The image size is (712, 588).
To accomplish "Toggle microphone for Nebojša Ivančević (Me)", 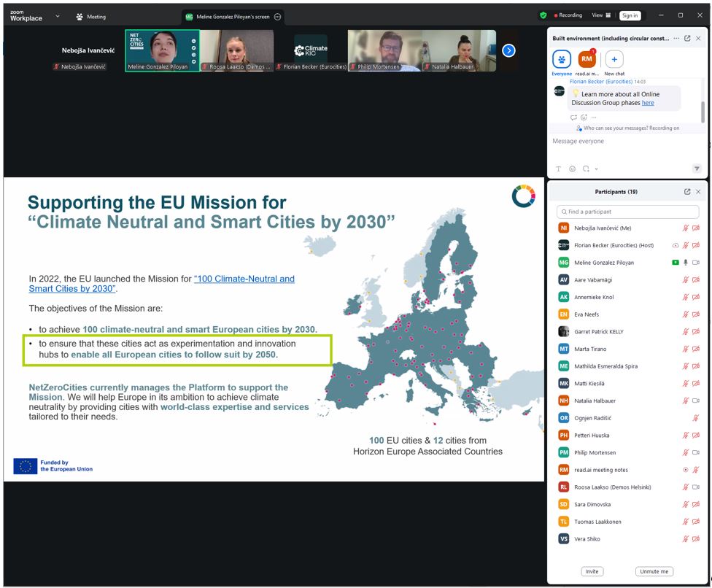I will (685, 228).
